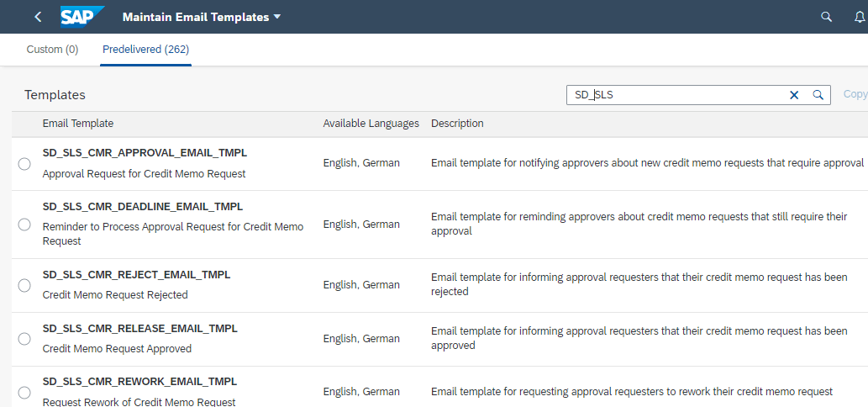
Task: Select radio for SD_SLS_CMR_APPROVAL_EMAIL_TMPL
Action: click(x=24, y=164)
